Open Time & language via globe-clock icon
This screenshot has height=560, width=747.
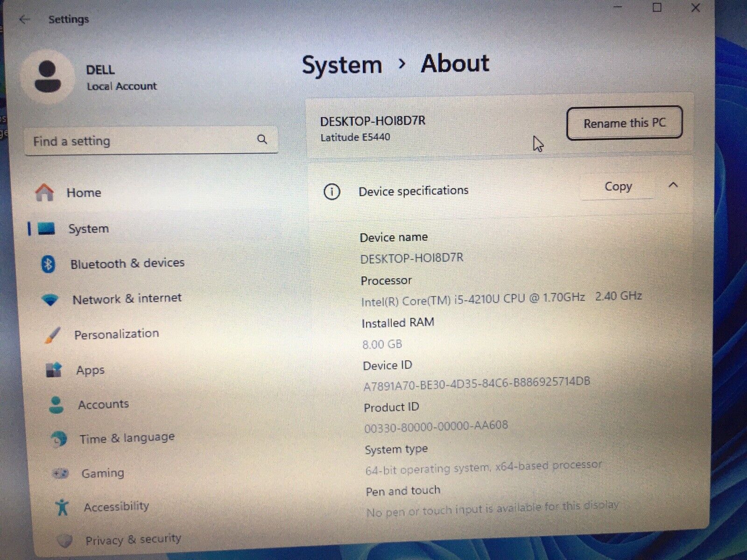[59, 439]
